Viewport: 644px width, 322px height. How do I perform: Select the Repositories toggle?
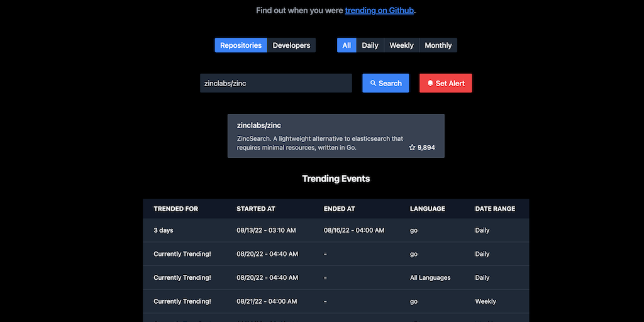coord(241,45)
